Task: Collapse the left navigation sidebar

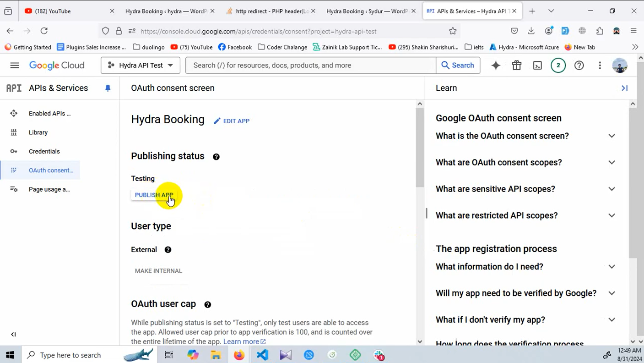Action: [13, 334]
